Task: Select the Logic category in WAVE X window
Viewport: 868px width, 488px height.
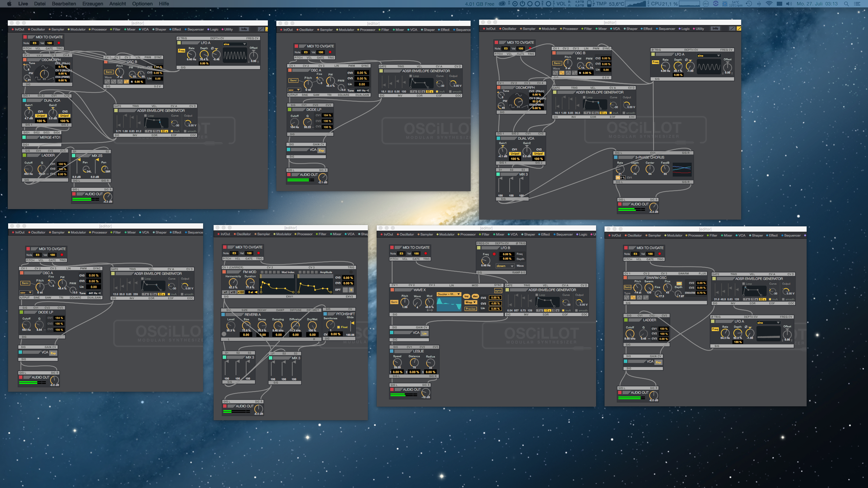Action: click(581, 235)
